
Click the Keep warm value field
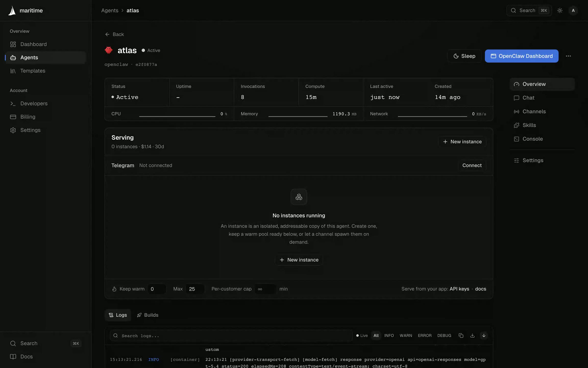(157, 289)
